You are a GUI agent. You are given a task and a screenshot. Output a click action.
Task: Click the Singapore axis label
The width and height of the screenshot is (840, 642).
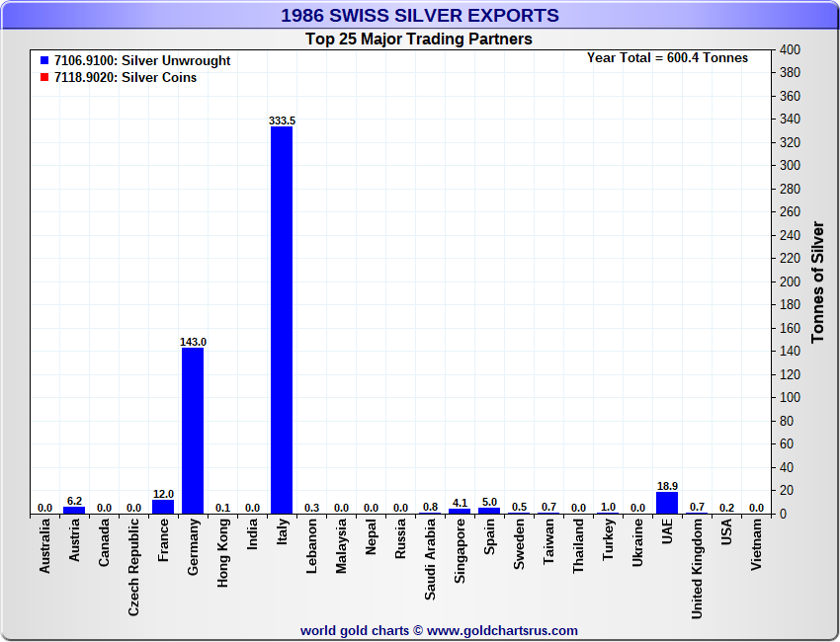[x=460, y=551]
